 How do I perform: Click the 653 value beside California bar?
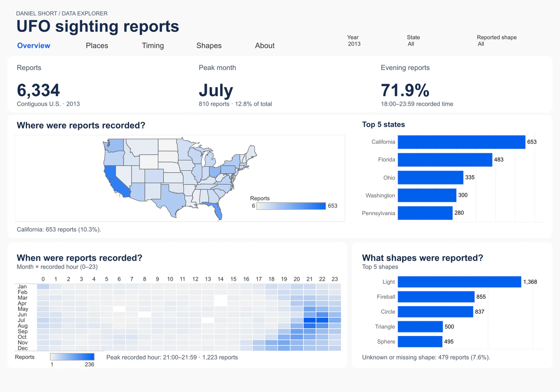point(532,142)
